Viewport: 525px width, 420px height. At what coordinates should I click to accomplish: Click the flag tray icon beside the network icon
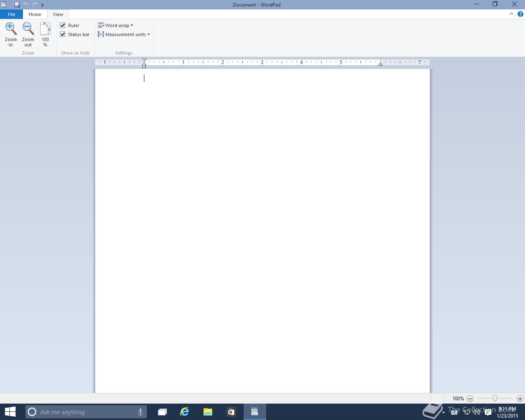(x=454, y=412)
